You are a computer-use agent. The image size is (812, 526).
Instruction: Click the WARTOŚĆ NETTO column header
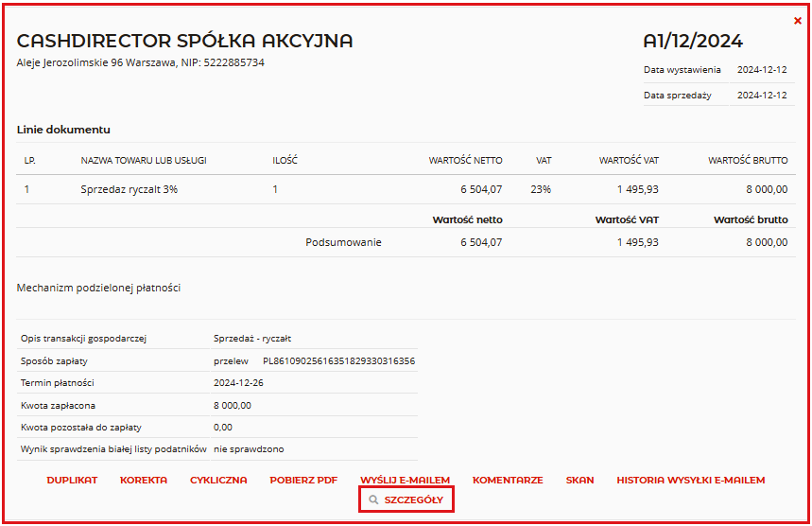pos(465,161)
